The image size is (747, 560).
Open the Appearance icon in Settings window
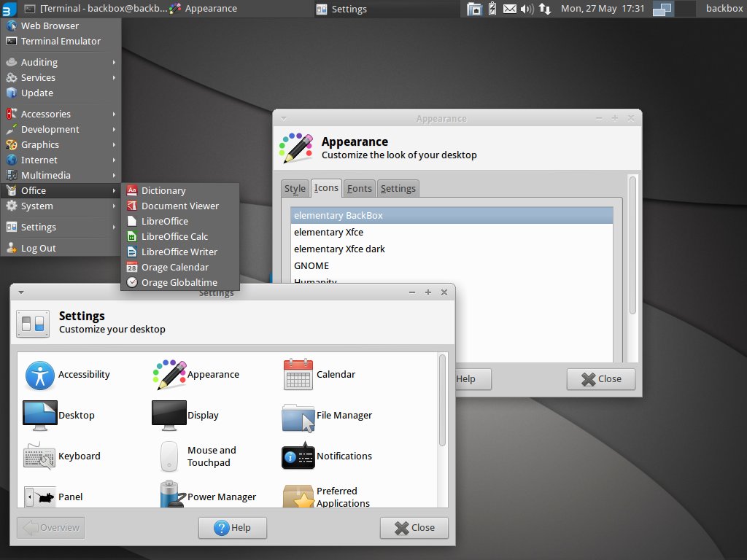click(x=169, y=375)
